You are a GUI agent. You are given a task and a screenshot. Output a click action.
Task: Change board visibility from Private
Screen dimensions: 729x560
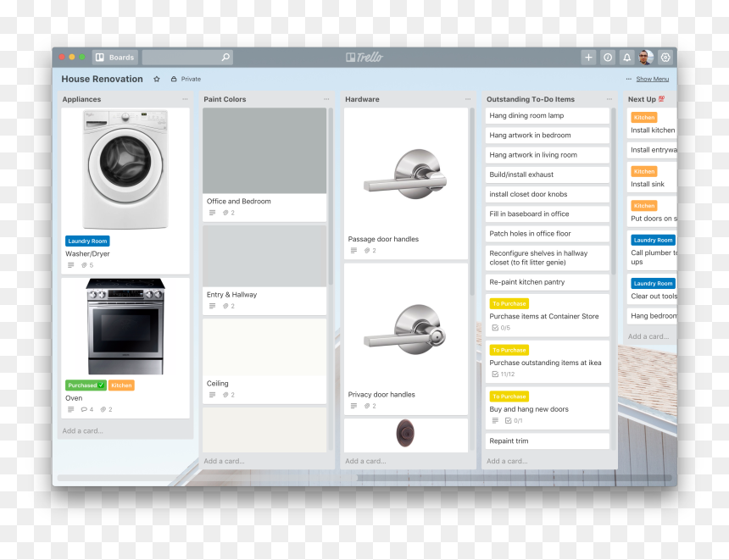tap(186, 79)
